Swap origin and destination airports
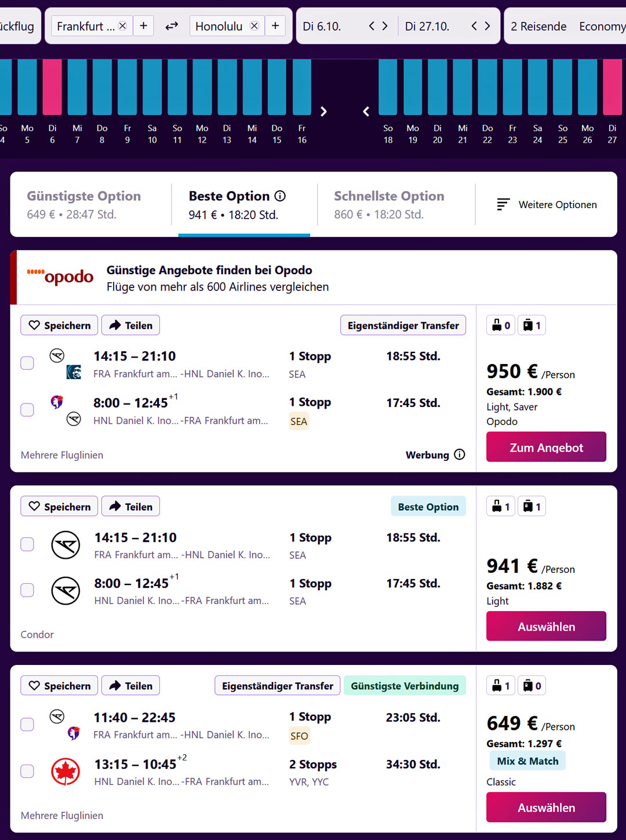 coord(172,26)
